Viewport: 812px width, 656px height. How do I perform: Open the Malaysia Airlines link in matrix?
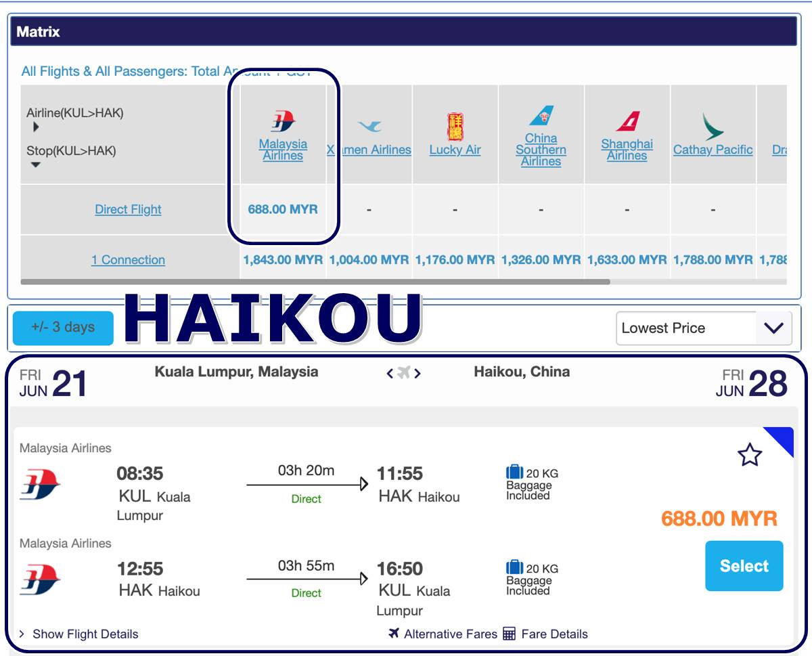pos(283,150)
